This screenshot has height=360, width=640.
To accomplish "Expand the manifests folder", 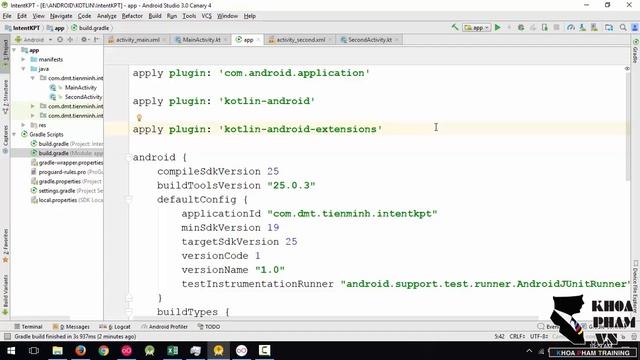I will [x=23, y=60].
